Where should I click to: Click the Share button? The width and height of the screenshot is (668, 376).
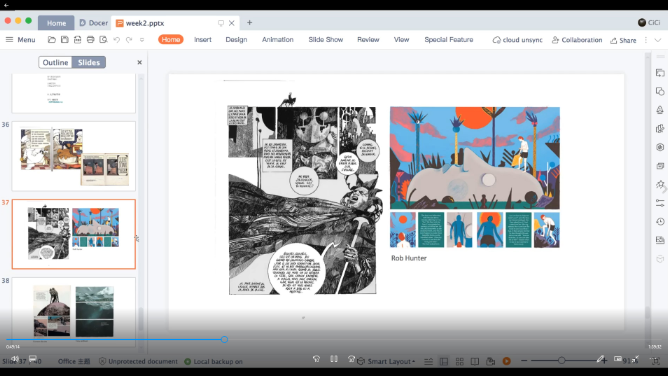click(623, 40)
